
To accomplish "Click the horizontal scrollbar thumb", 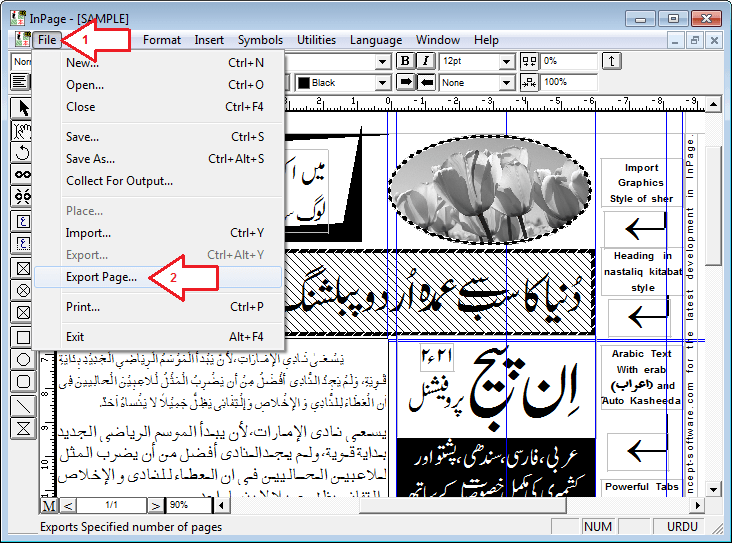I will 462,505.
